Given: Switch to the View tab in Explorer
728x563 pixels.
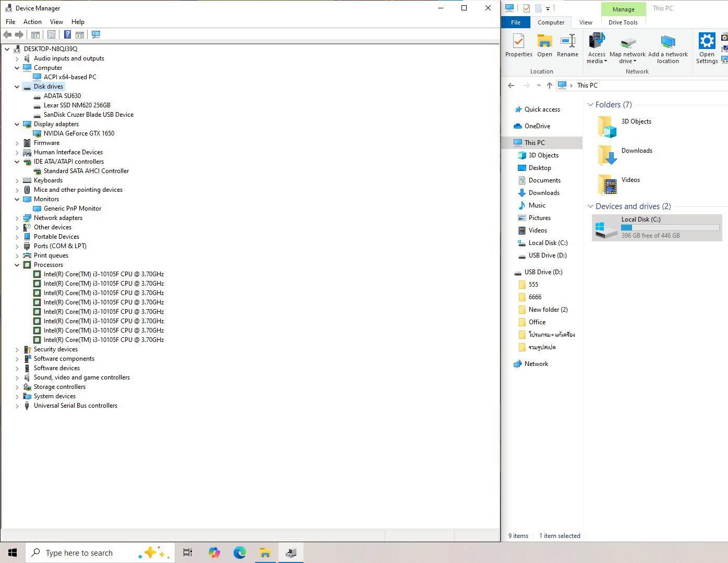Looking at the screenshot, I should (586, 22).
